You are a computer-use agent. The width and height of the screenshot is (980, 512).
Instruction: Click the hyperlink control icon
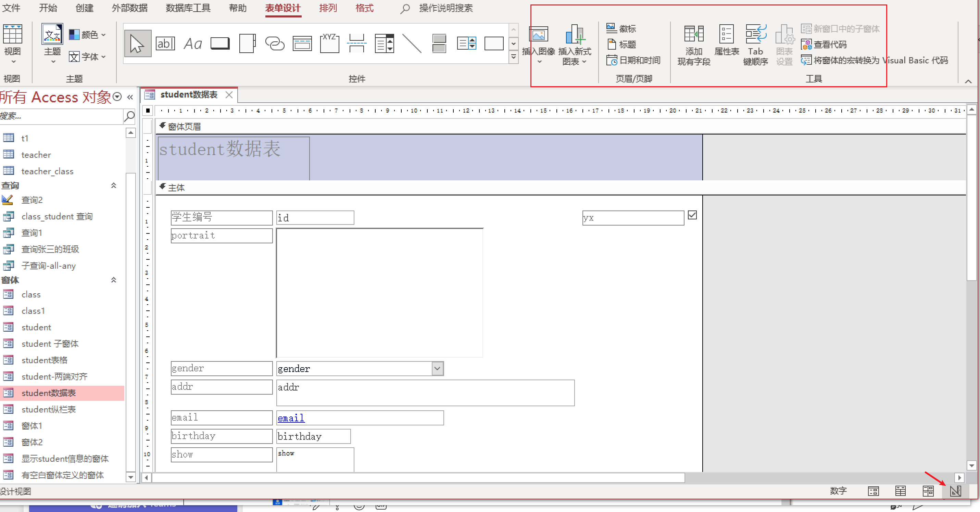click(275, 44)
